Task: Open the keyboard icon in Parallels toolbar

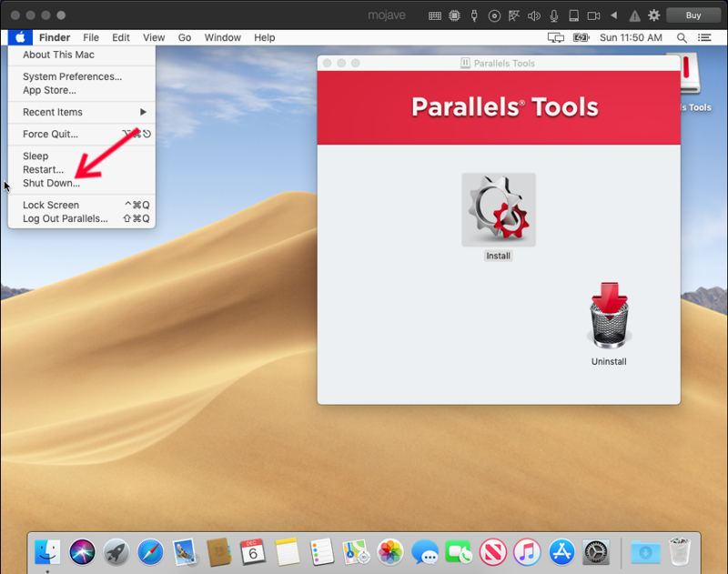Action: click(435, 15)
